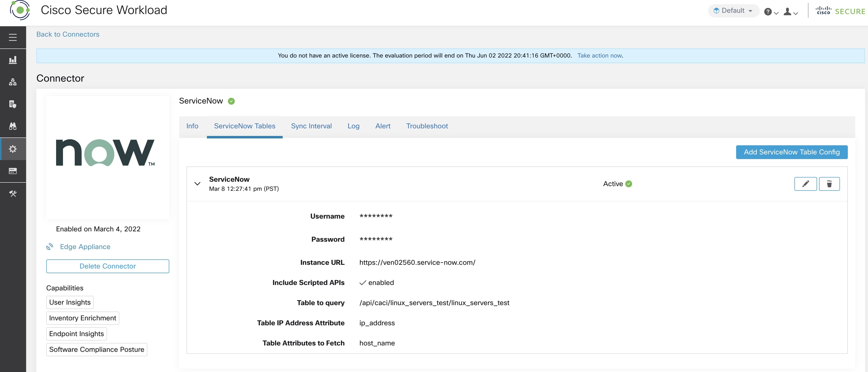Viewport: 868px width, 372px height.
Task: Click Add ServiceNow Table Config button
Action: click(x=791, y=152)
